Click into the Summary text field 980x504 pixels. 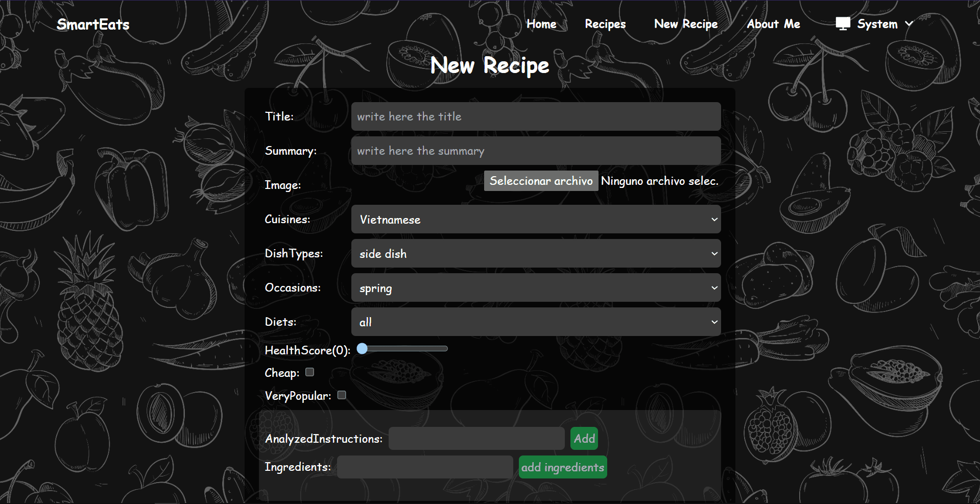point(536,151)
